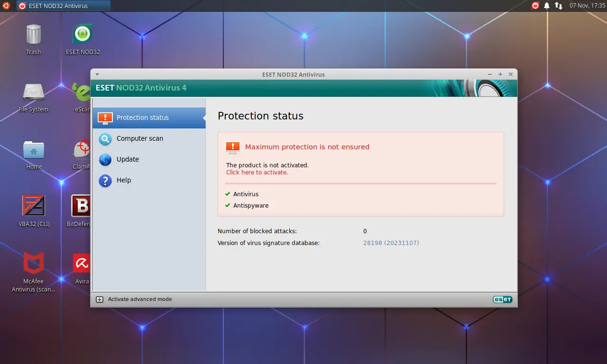Click the clock showing 07 Nov, 17:35
Viewport: 607px width, 364px height.
587,6
